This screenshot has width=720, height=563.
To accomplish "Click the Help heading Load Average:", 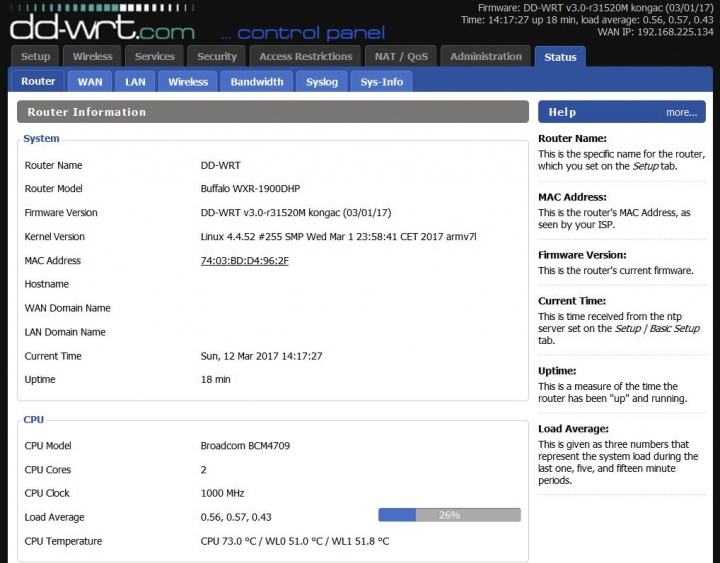I will click(574, 429).
